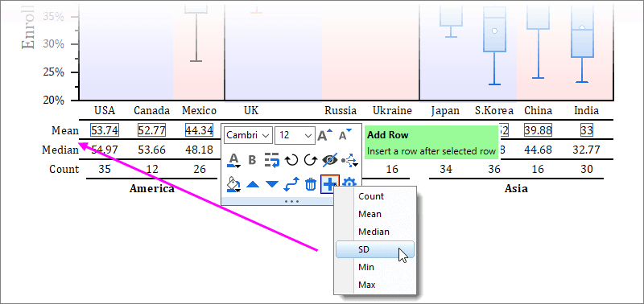This screenshot has width=644, height=304.
Task: Increase font size with the large A icon
Action: click(x=325, y=134)
